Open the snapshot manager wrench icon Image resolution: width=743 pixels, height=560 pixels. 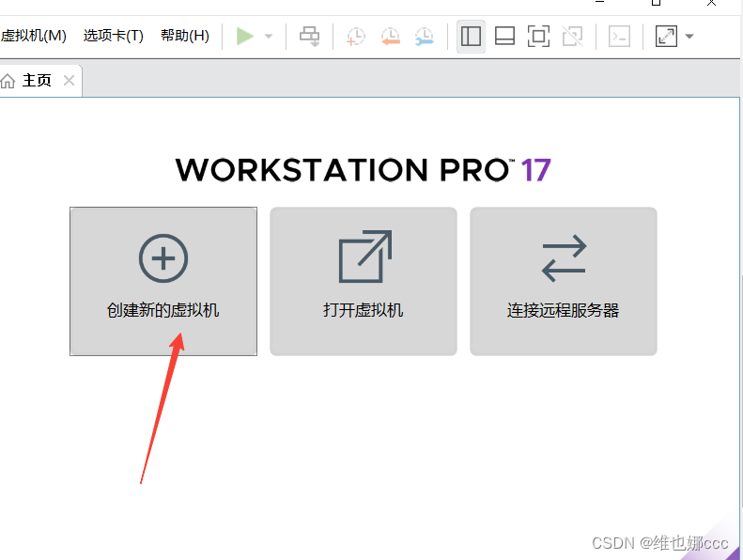click(424, 37)
